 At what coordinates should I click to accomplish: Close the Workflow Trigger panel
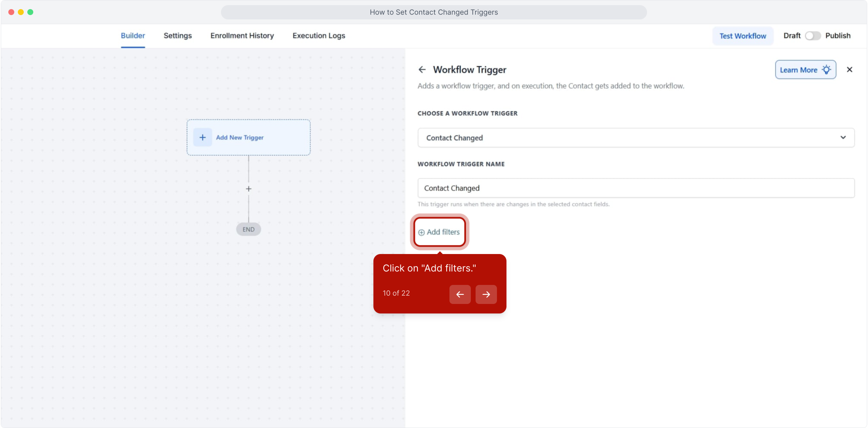click(849, 70)
